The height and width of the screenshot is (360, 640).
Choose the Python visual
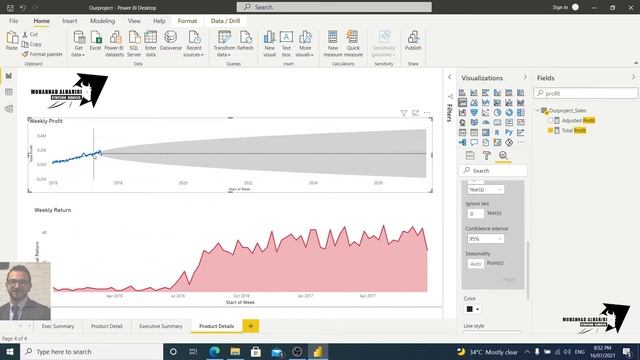[509, 132]
